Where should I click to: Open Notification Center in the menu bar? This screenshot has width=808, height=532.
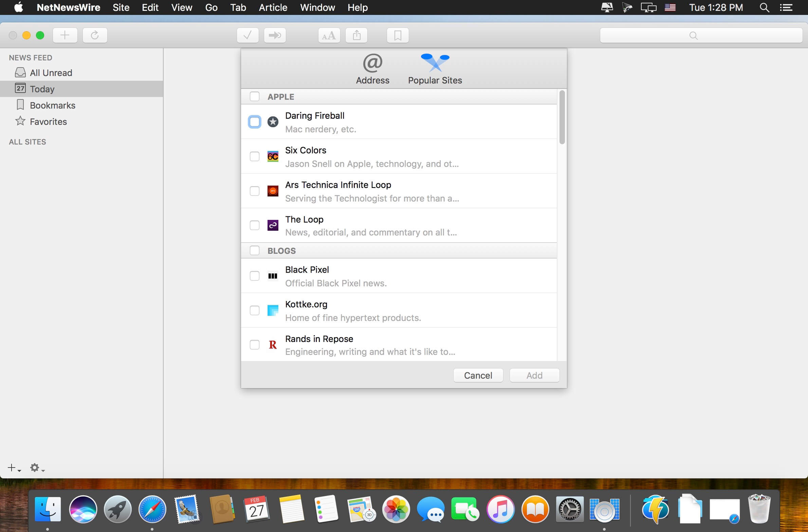point(786,7)
